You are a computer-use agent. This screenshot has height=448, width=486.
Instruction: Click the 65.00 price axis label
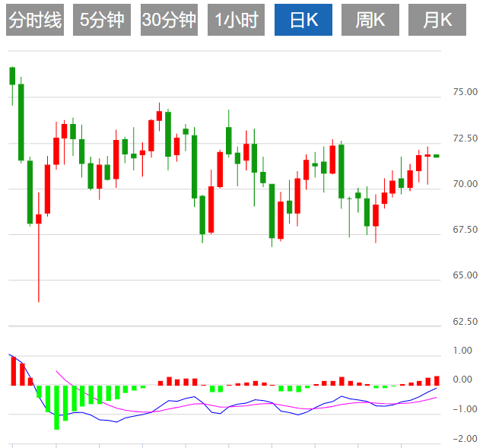pyautogui.click(x=465, y=275)
